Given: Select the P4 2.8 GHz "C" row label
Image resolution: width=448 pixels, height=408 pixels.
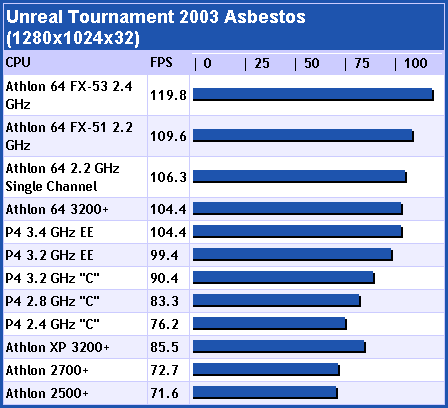Looking at the screenshot, I should click(52, 301).
